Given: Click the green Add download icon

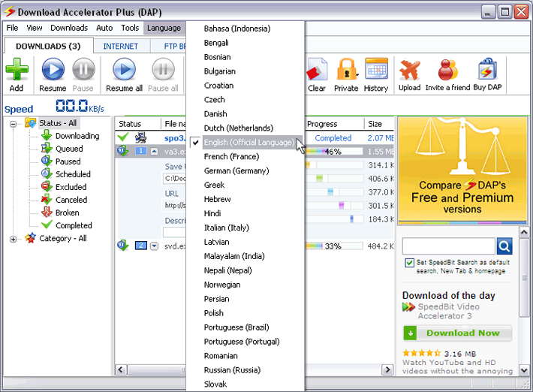Looking at the screenshot, I should click(16, 70).
